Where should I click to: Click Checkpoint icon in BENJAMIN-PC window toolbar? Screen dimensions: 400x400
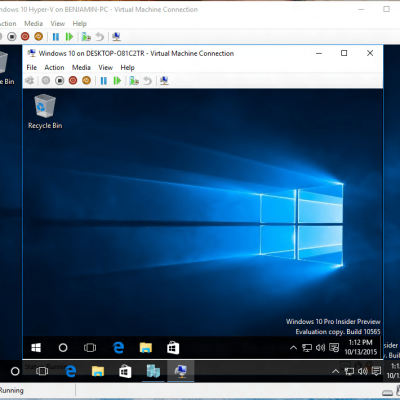coord(86,36)
